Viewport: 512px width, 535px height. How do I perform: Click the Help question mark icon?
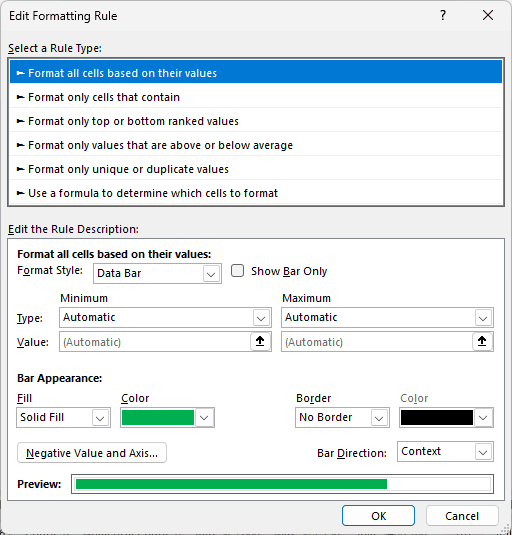[x=442, y=15]
